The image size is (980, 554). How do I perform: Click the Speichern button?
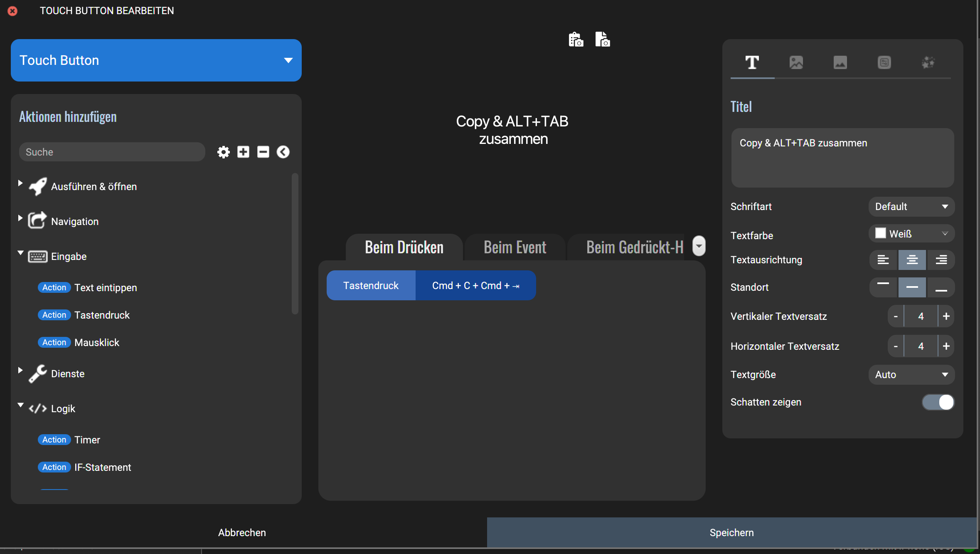click(731, 533)
